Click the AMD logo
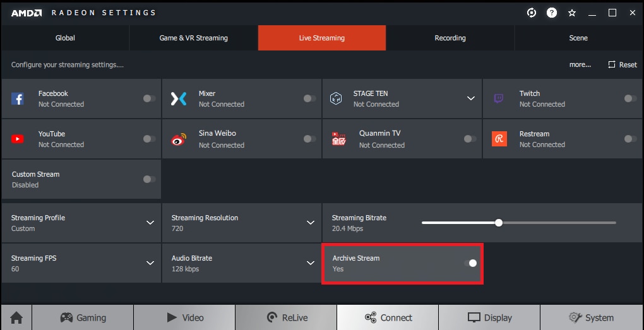 coord(27,13)
